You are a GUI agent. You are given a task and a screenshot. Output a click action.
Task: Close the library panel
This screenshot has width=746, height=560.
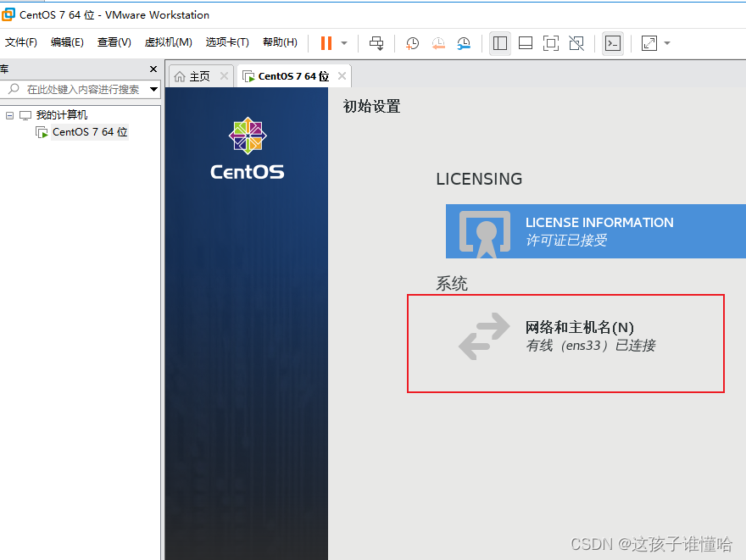153,69
